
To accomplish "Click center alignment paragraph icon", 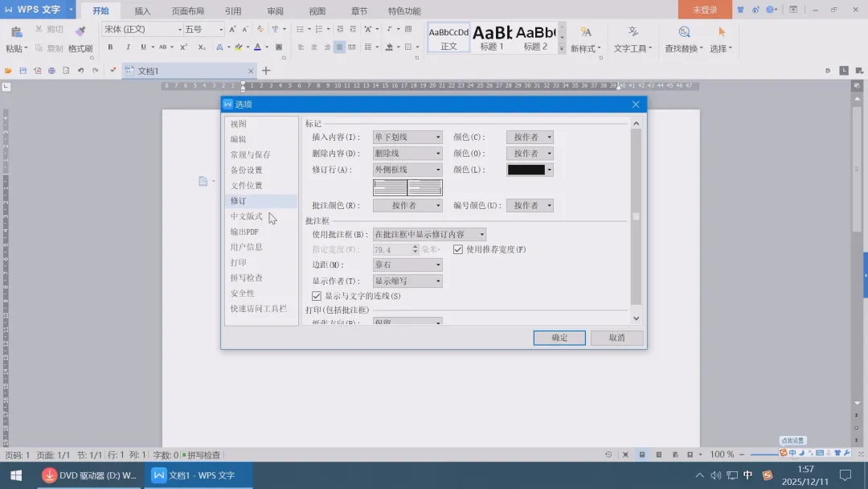I will [x=314, y=47].
